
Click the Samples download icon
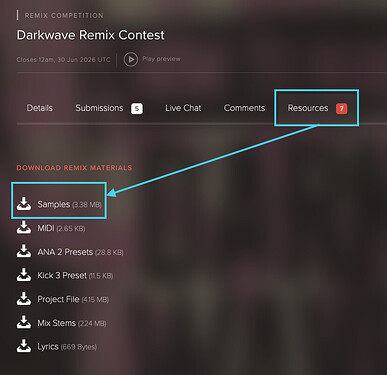(x=24, y=204)
